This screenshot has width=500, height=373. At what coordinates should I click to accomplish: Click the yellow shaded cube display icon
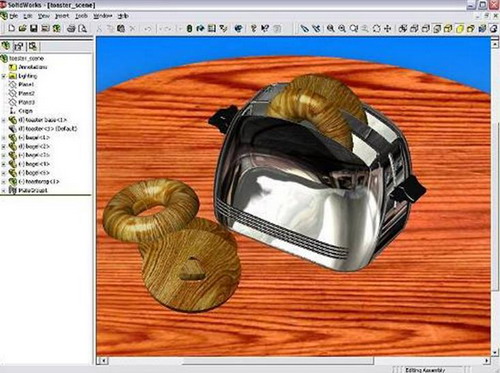click(459, 29)
